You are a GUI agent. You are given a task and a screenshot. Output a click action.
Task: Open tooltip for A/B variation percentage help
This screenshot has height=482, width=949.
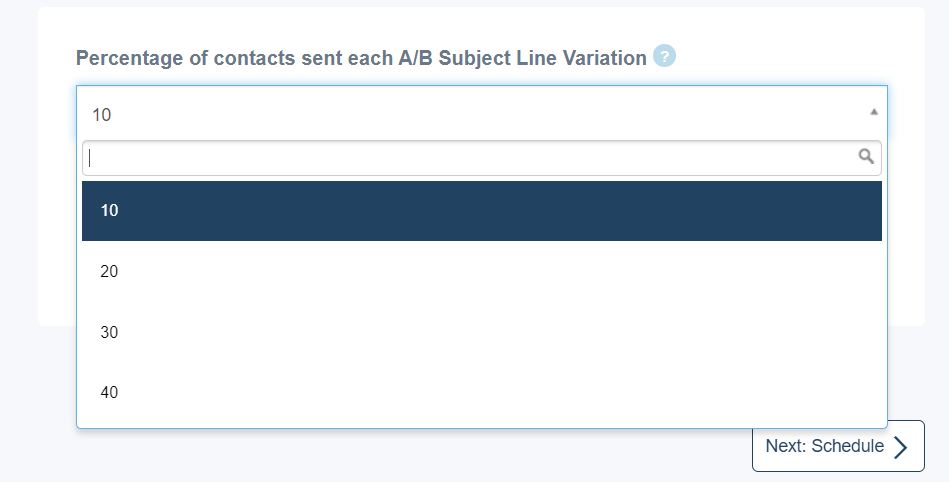pyautogui.click(x=664, y=56)
